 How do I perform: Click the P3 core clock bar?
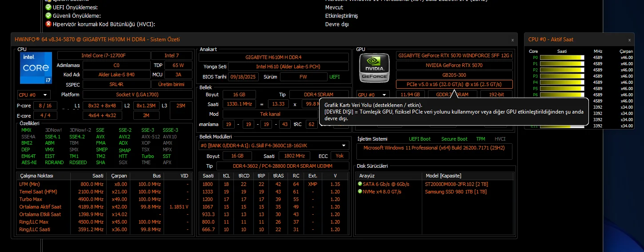(562, 76)
